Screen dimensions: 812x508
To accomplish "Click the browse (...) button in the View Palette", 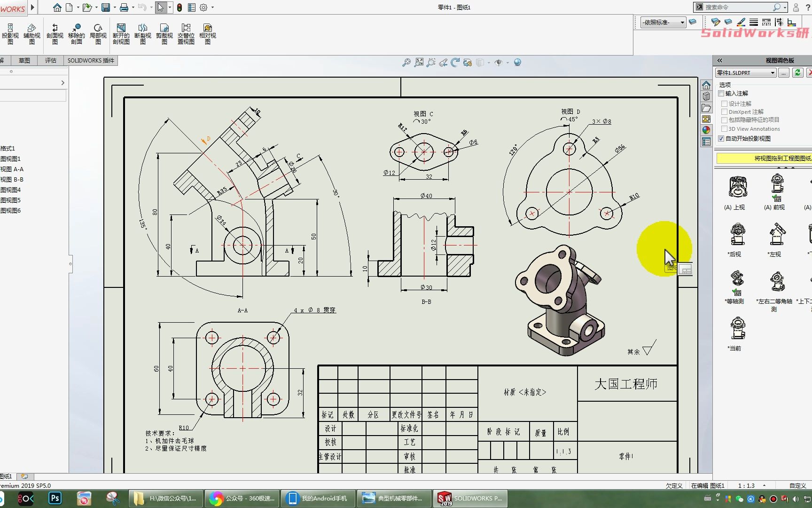I will (783, 73).
